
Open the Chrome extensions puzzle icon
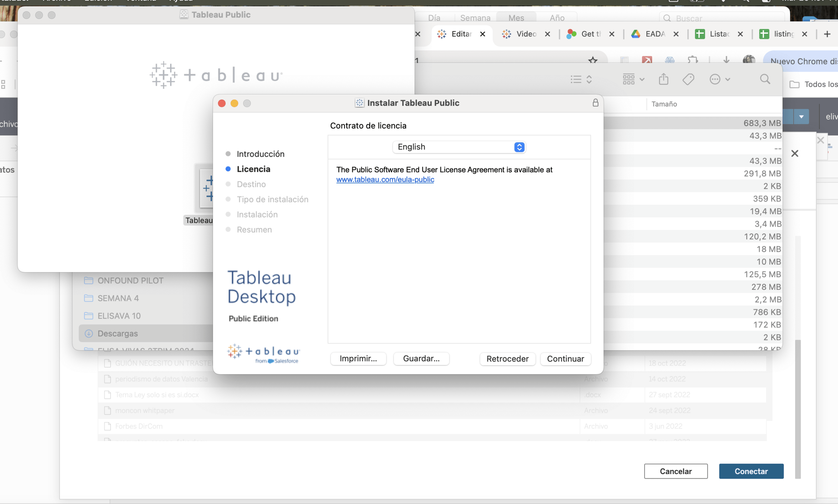tap(693, 60)
